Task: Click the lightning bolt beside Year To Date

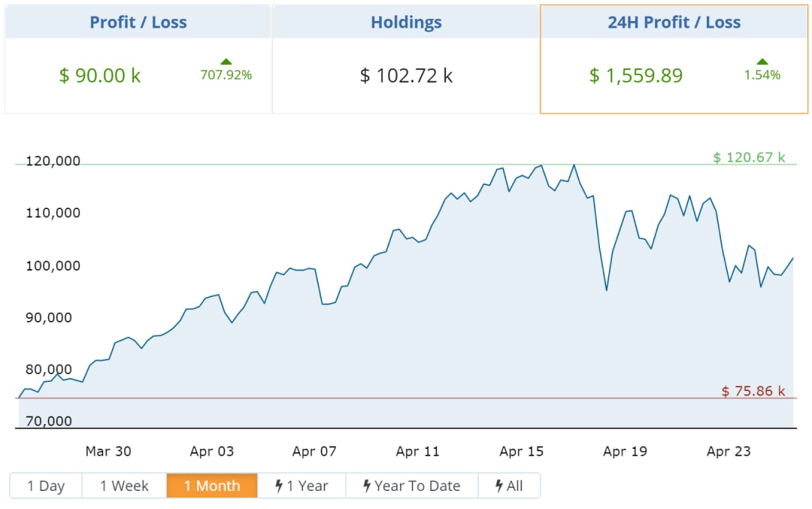Action: point(367,486)
